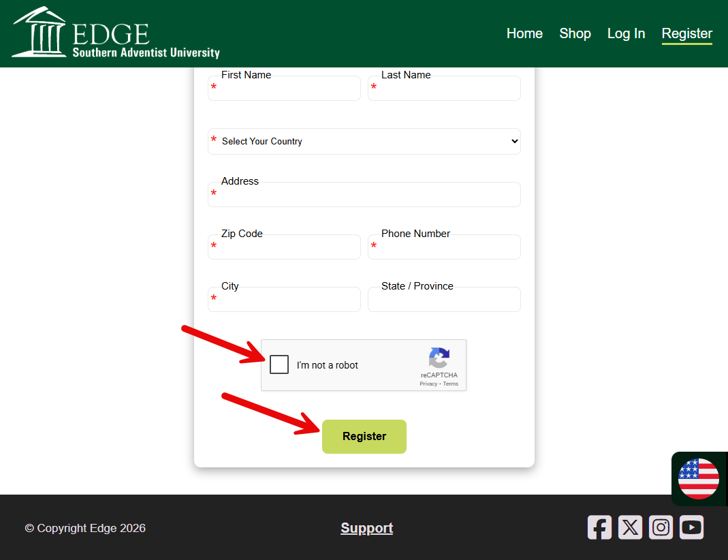The width and height of the screenshot is (728, 560).
Task: Open the Support link in footer
Action: [366, 528]
